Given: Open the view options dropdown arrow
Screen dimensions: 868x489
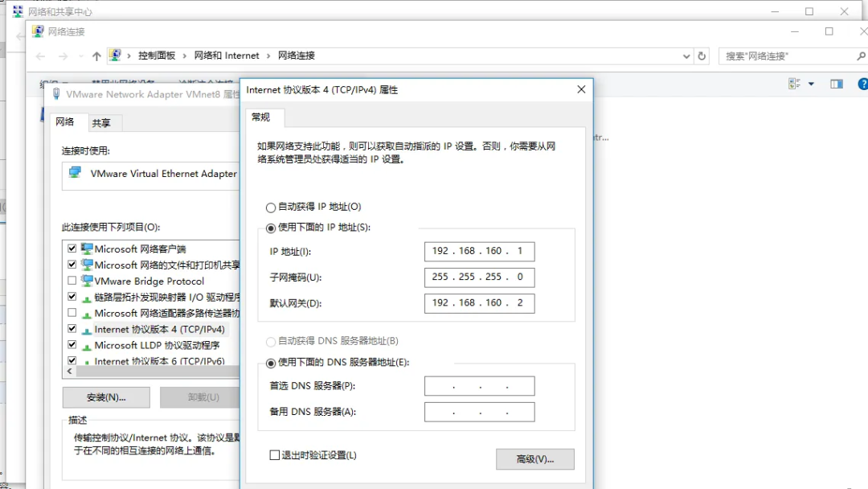Looking at the screenshot, I should click(811, 84).
